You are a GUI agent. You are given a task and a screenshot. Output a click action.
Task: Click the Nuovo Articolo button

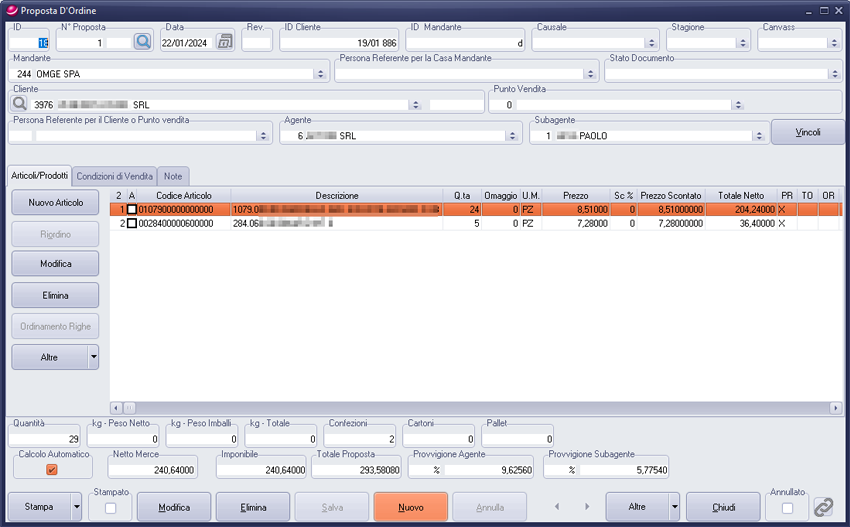tap(55, 202)
